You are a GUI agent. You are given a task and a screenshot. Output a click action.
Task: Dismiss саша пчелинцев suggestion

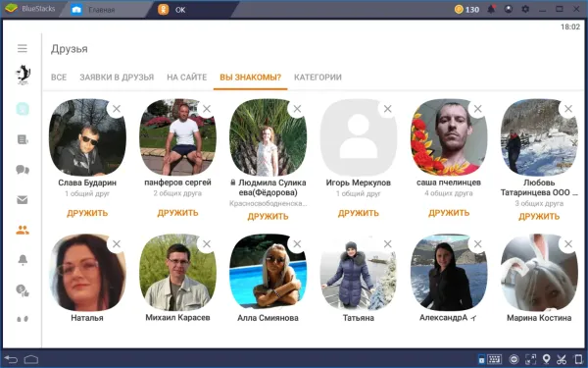pos(478,109)
